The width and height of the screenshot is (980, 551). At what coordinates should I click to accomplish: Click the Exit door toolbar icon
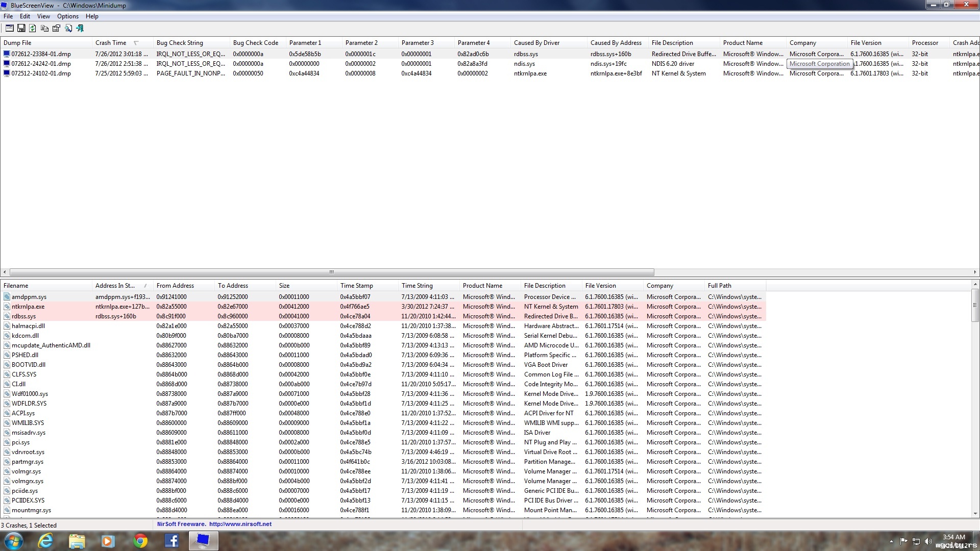(80, 28)
